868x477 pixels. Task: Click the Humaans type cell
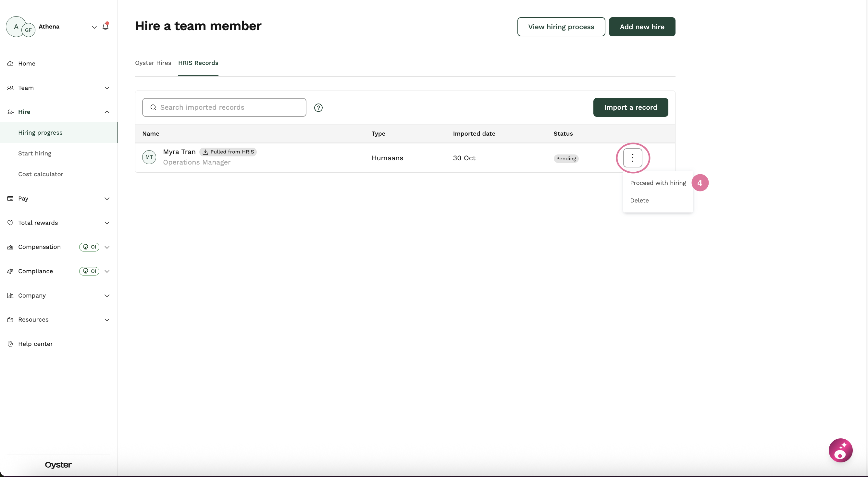click(x=387, y=158)
